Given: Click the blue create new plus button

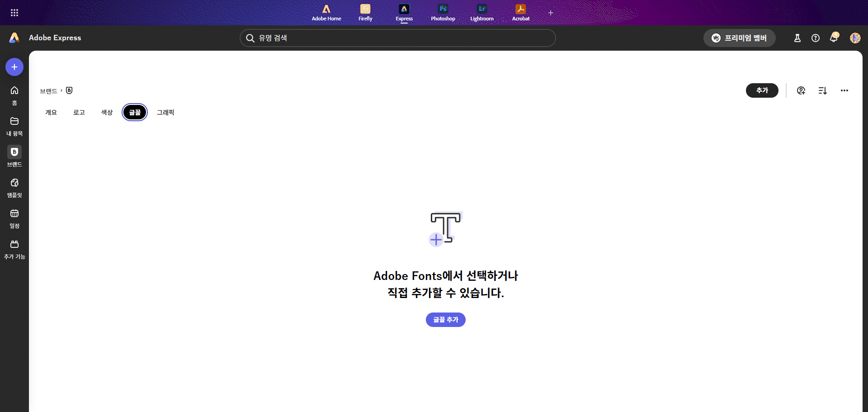Looking at the screenshot, I should coord(14,67).
